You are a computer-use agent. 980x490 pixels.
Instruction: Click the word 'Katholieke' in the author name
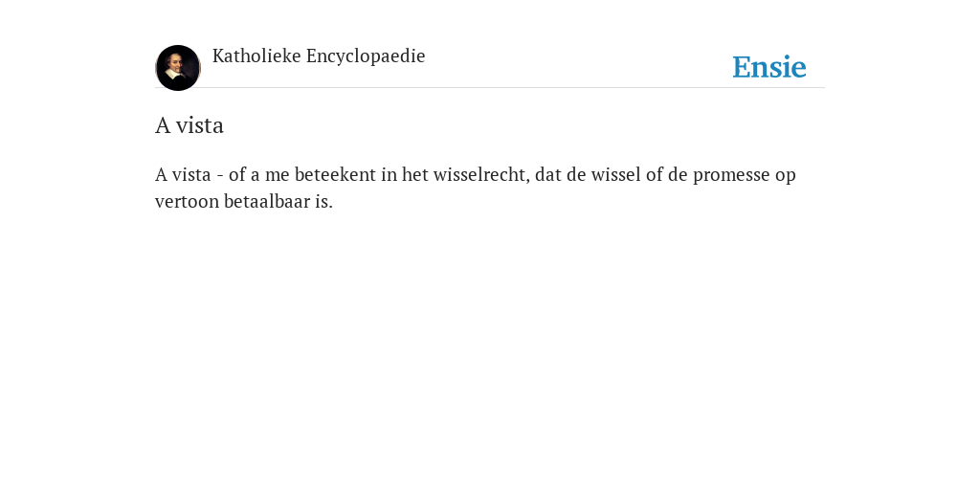pyautogui.click(x=256, y=56)
